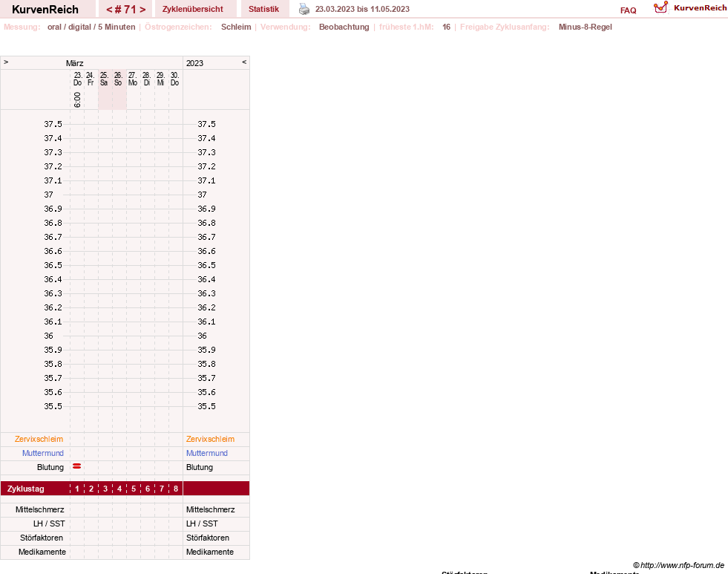Image resolution: width=728 pixels, height=574 pixels.
Task: Click the früheste 1.hM value 16
Action: click(446, 27)
